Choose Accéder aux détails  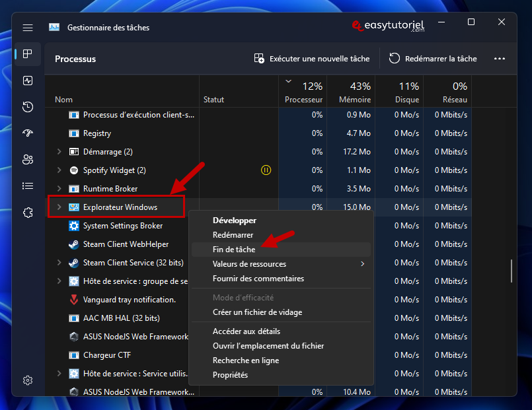tap(281, 331)
